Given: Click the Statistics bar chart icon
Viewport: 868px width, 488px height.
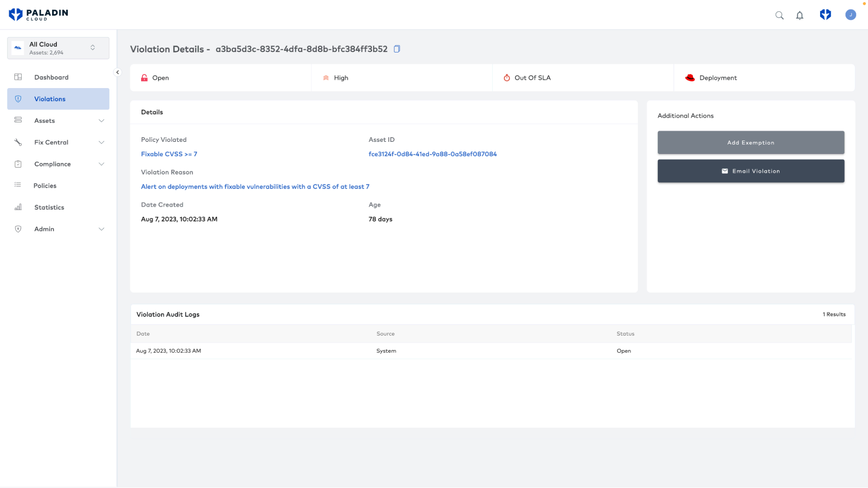Looking at the screenshot, I should click(18, 207).
